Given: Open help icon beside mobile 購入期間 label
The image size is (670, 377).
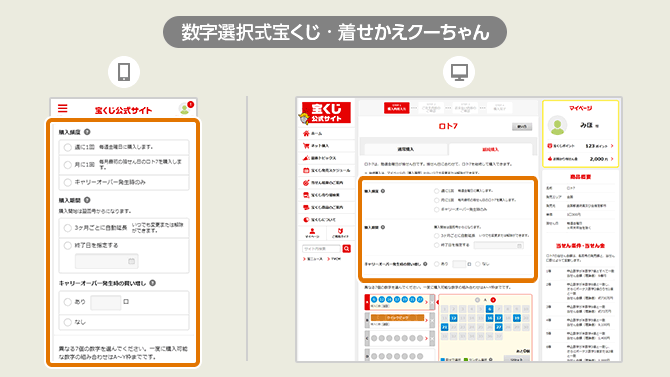Looking at the screenshot, I should [87, 200].
